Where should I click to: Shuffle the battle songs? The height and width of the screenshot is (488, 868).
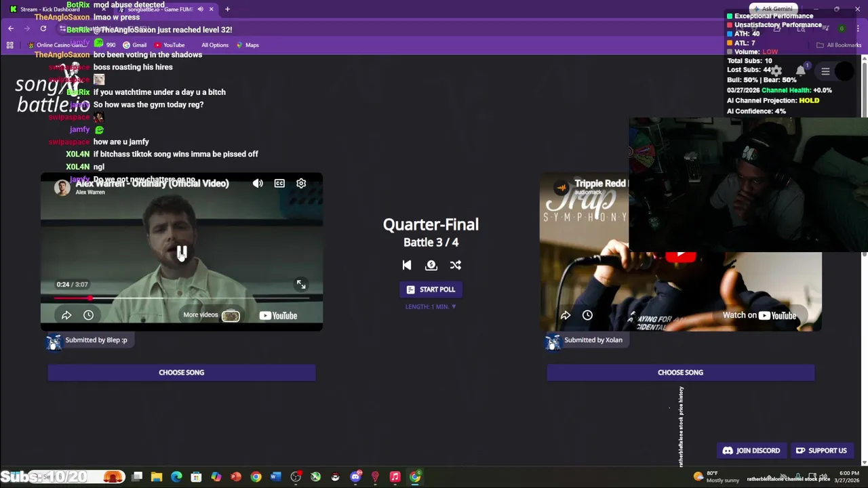point(456,265)
